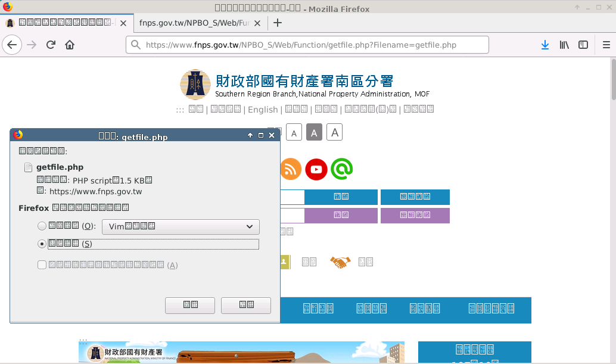This screenshot has width=616, height=364.
Task: Click the second purple button
Action: coord(415,215)
